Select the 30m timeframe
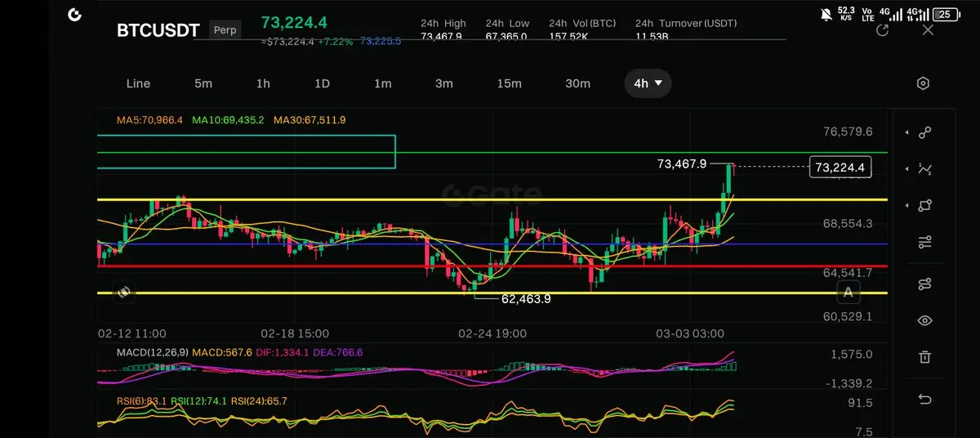This screenshot has height=438, width=980. [x=577, y=83]
